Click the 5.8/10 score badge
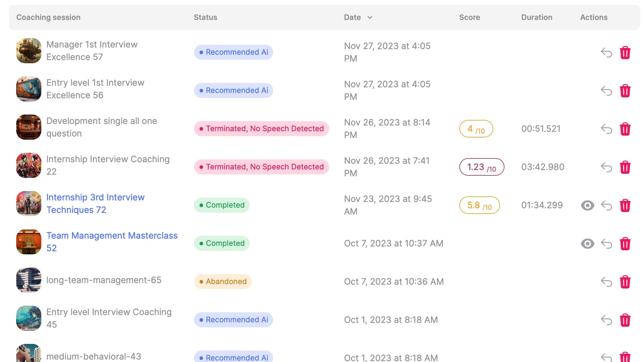 click(479, 205)
